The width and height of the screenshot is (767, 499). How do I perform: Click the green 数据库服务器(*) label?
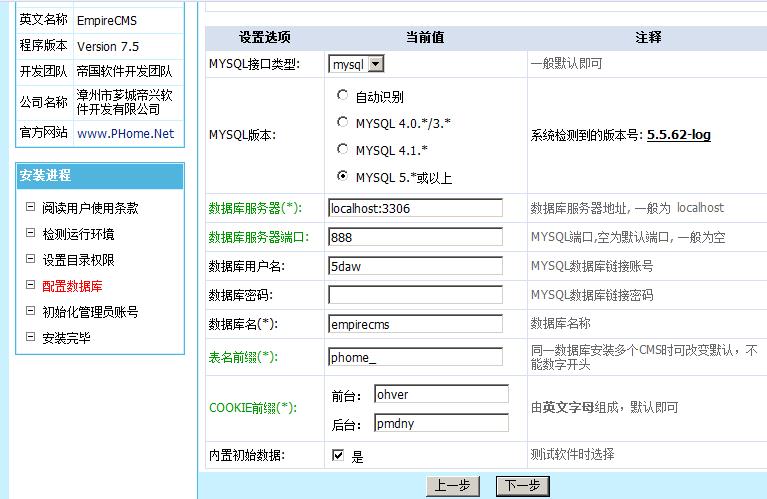click(x=255, y=208)
